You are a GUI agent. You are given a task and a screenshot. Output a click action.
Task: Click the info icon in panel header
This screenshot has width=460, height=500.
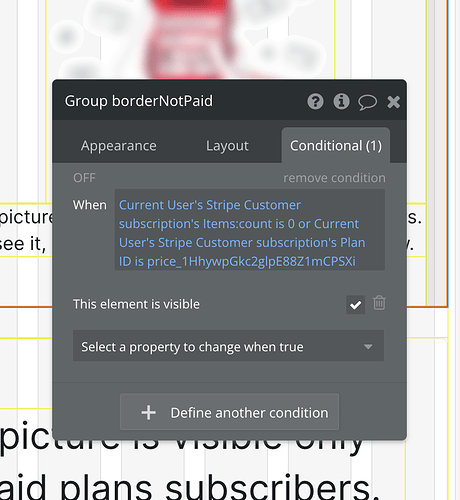pos(341,101)
